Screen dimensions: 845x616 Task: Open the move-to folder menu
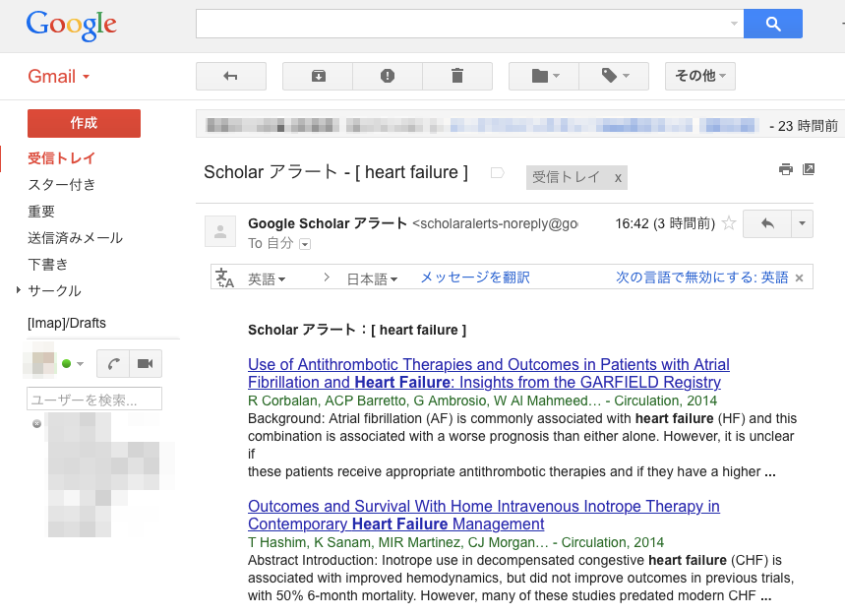(544, 76)
